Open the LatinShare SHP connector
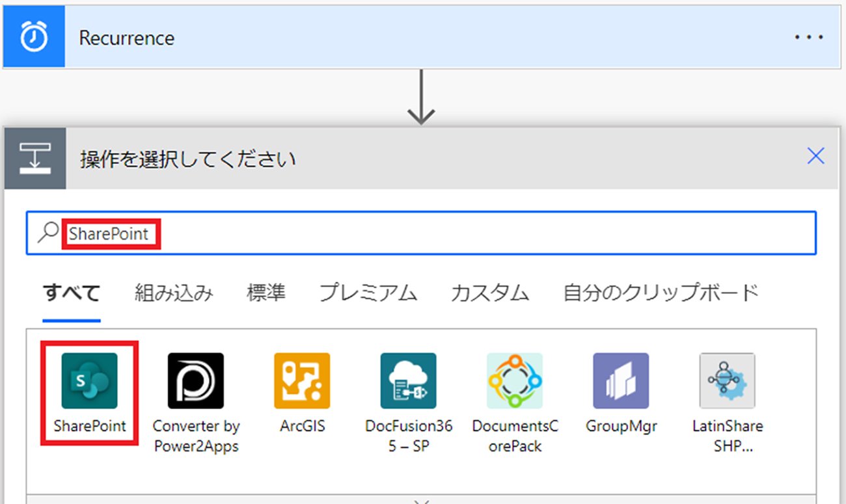 (728, 381)
